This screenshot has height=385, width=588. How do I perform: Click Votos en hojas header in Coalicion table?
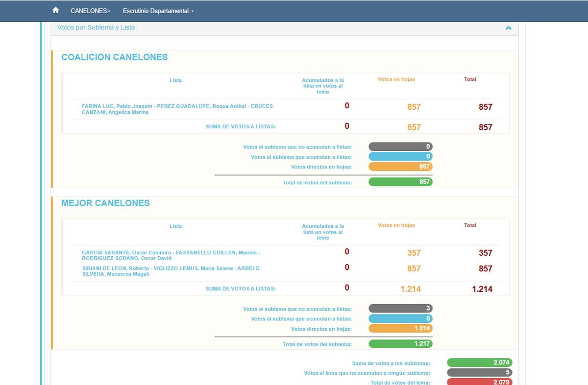pyautogui.click(x=396, y=79)
